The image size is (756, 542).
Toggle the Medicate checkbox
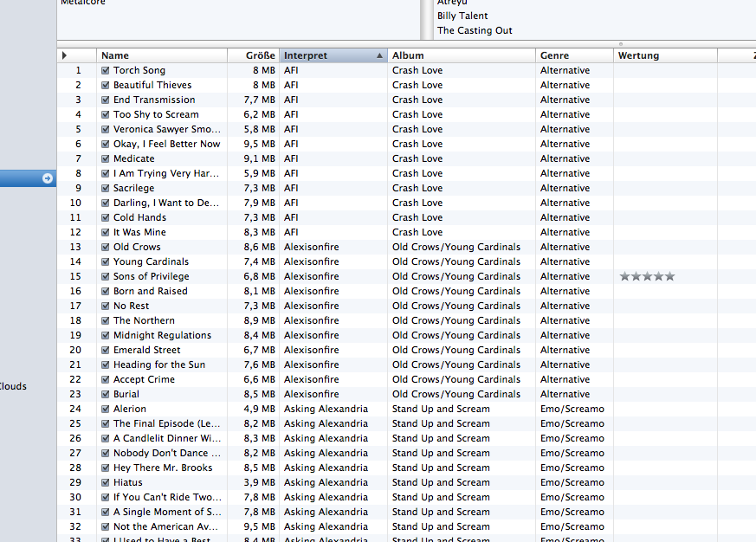tap(105, 158)
